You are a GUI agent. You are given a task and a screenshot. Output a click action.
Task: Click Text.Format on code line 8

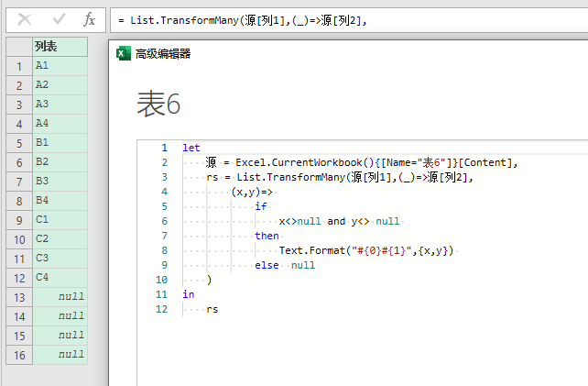click(311, 250)
